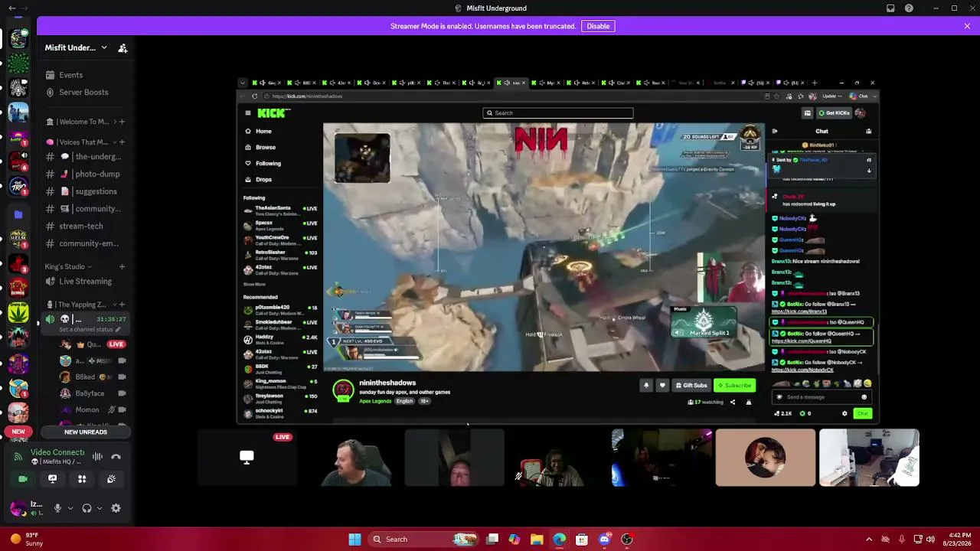The width and height of the screenshot is (980, 551).
Task: Toggle Kick follow heart in stream
Action: pos(662,386)
